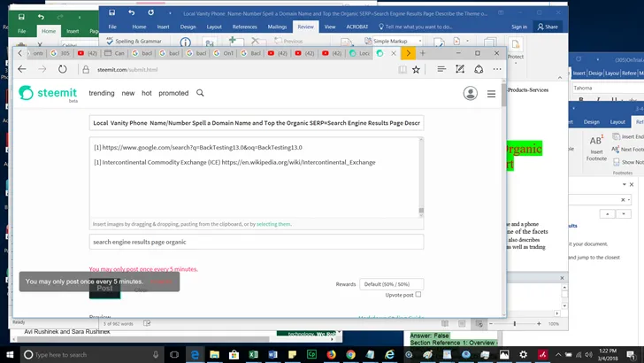Image resolution: width=644 pixels, height=363 pixels.
Task: Open the Tahoma font box in right Word
Action: coord(607,88)
